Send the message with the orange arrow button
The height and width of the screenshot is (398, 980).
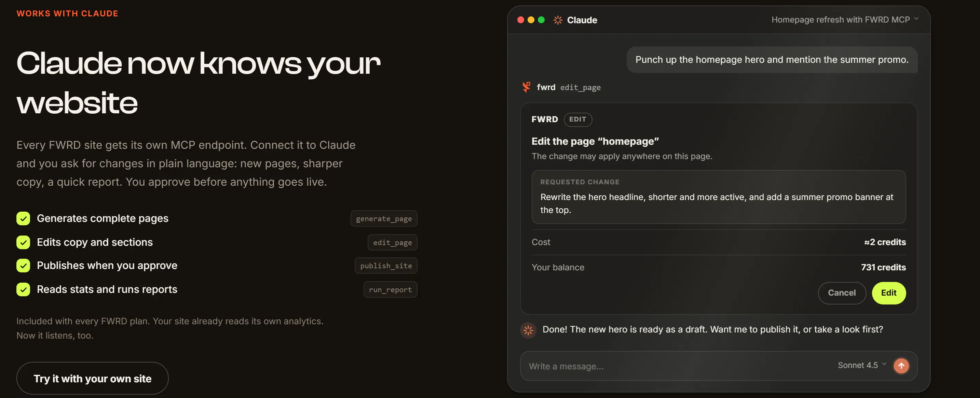(901, 366)
